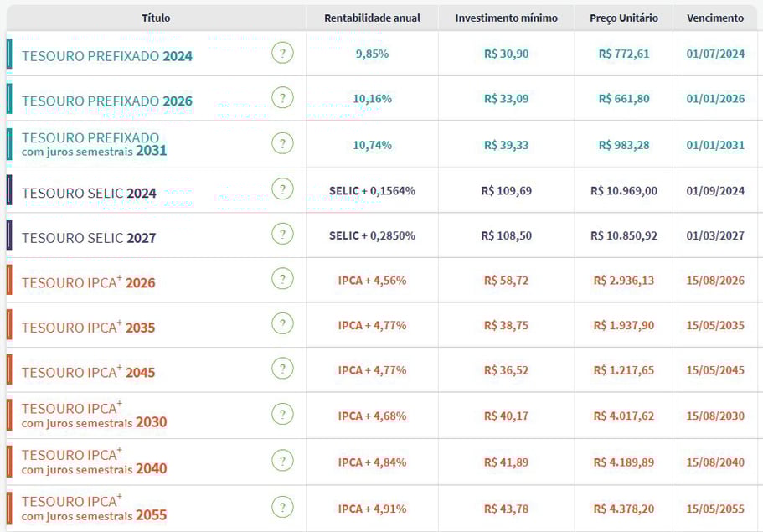Click the Vencimento column header
Viewport: 763px width, 532px height.
tap(714, 18)
